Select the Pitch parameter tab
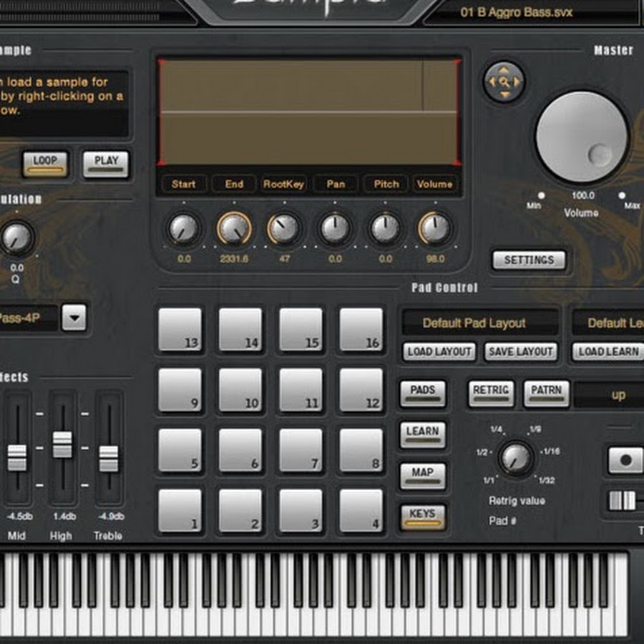This screenshot has height=644, width=644. pos(386,184)
